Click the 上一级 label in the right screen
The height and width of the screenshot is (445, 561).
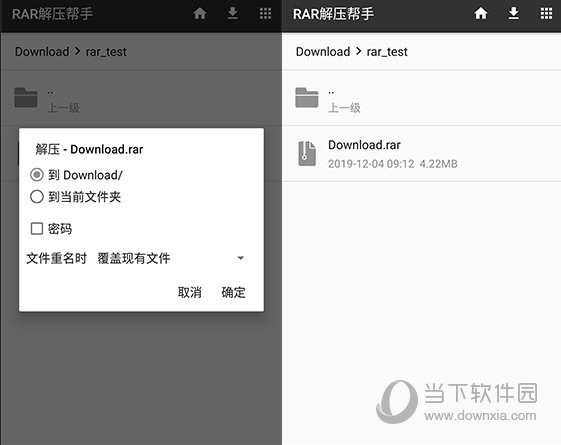coord(344,108)
